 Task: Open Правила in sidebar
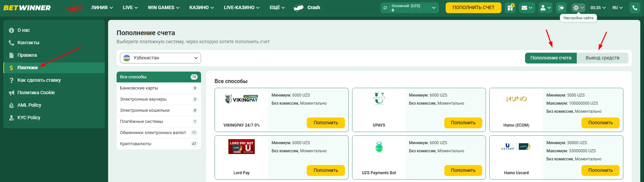click(x=54, y=55)
